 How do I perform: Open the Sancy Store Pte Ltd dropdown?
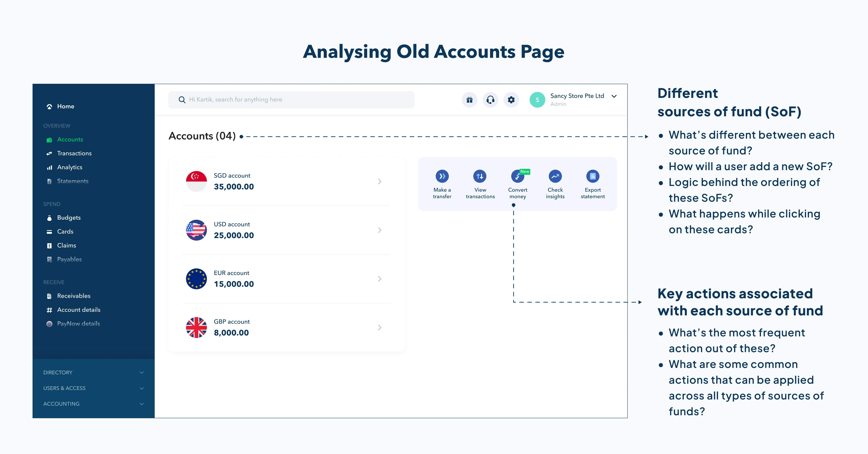click(614, 96)
